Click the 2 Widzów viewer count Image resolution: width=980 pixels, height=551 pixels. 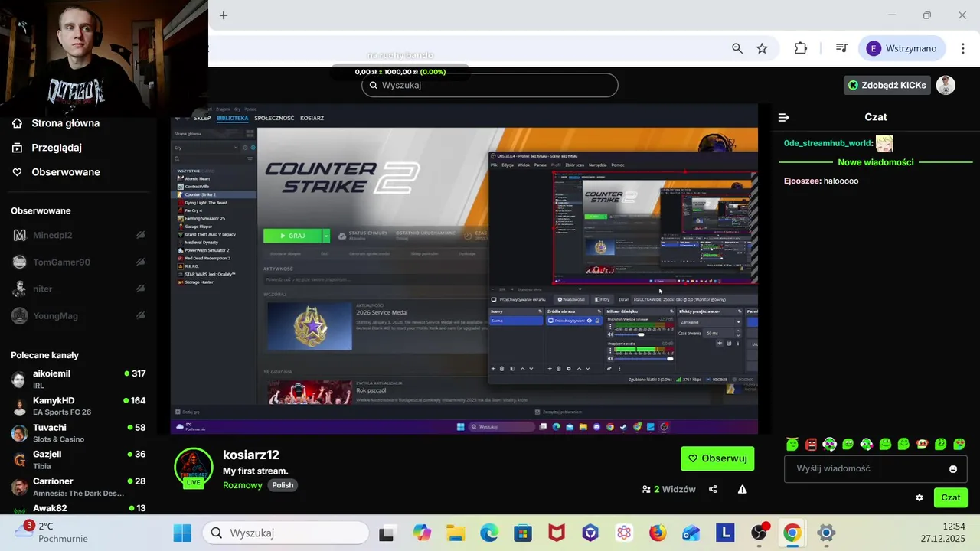pos(669,489)
